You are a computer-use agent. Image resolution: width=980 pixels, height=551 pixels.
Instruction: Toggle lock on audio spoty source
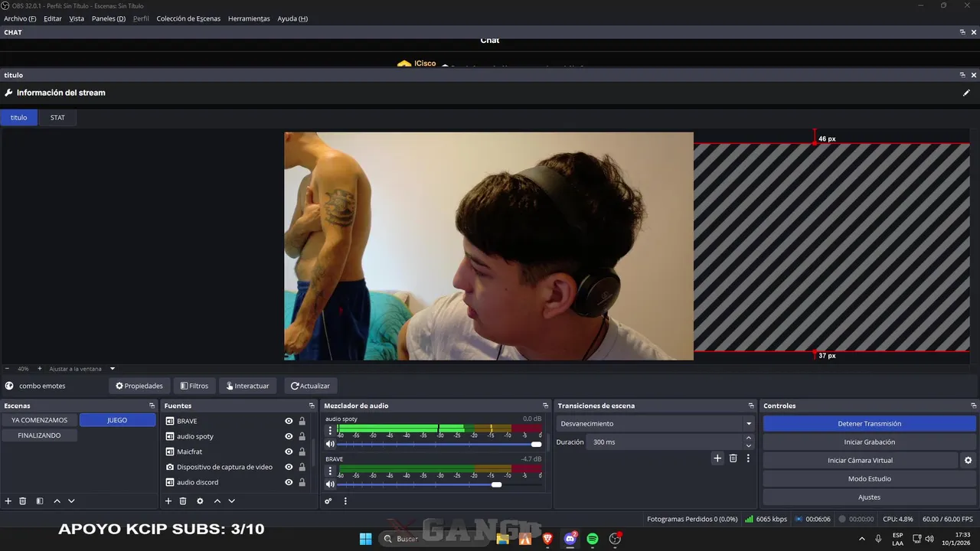302,436
